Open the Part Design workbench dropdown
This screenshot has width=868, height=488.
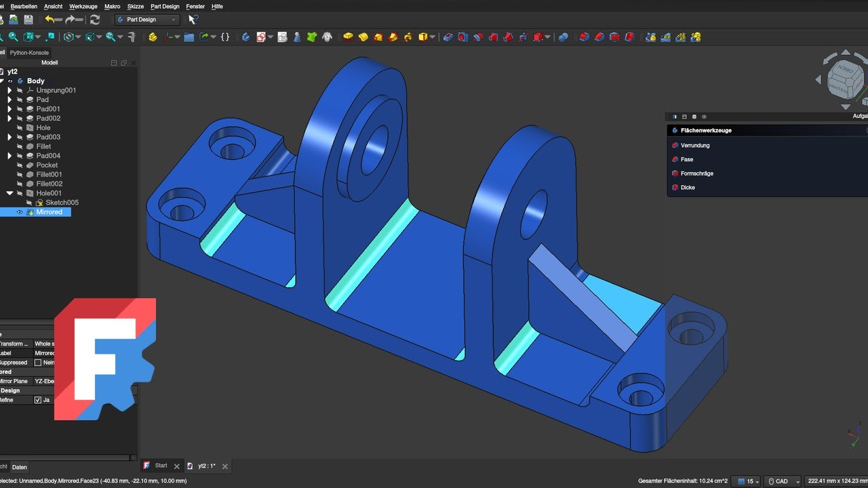coord(147,20)
